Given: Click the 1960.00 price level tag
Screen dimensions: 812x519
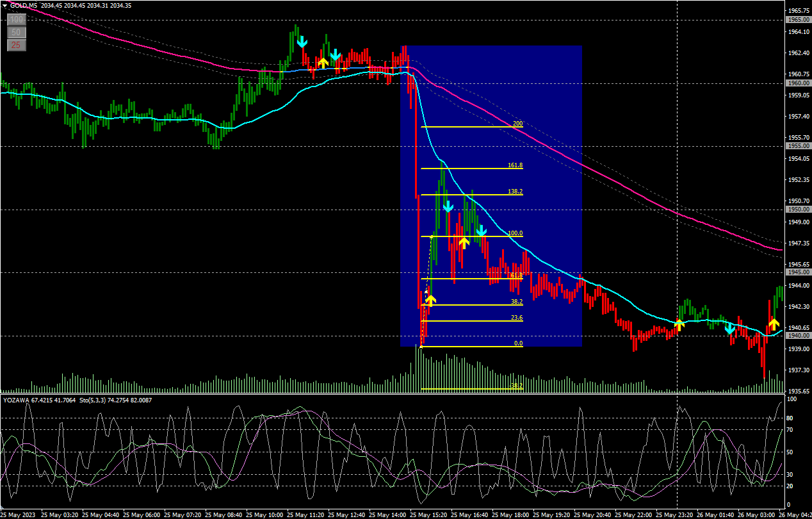Looking at the screenshot, I should pos(798,83).
